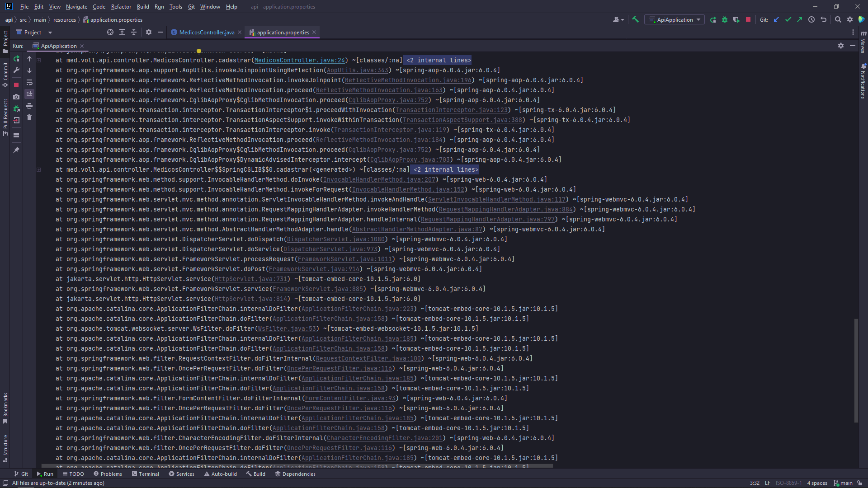The image size is (868, 488).
Task: Dump threads with the camera icon
Action: [x=16, y=97]
